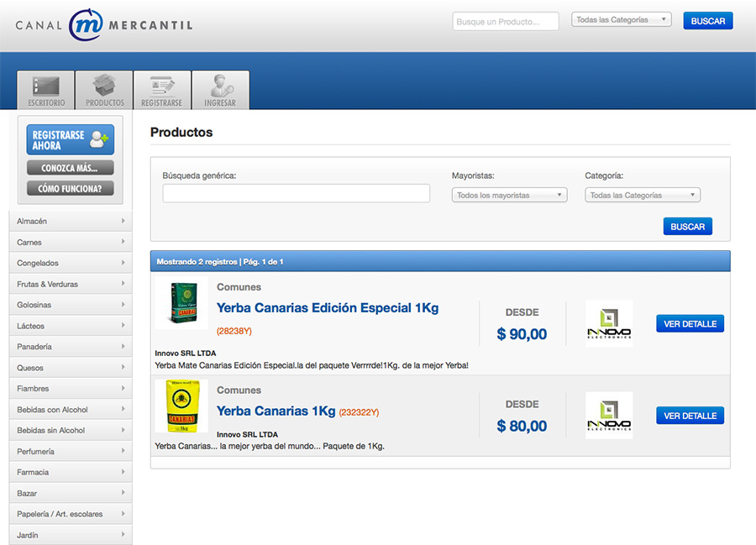Open the Papelería / Art. escolares category

point(71,514)
